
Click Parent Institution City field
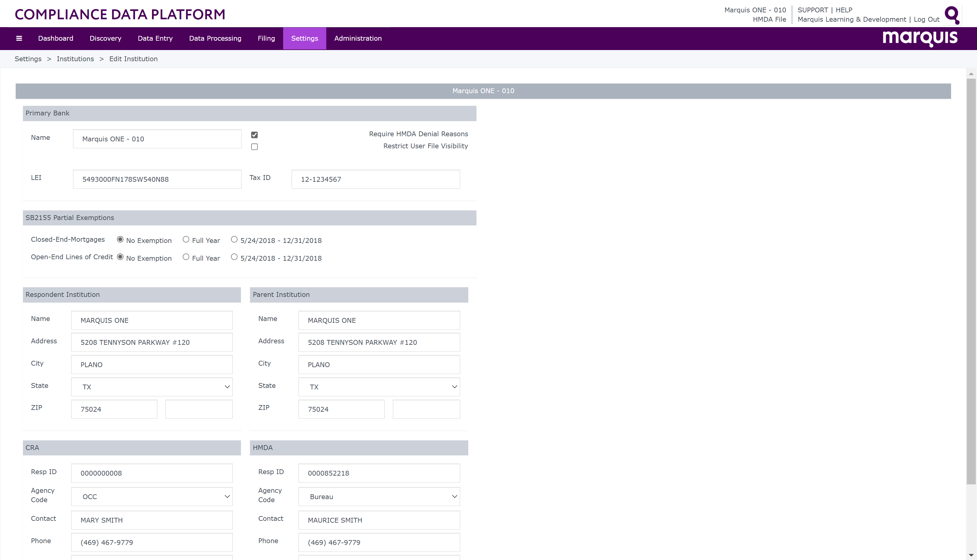[x=379, y=365]
